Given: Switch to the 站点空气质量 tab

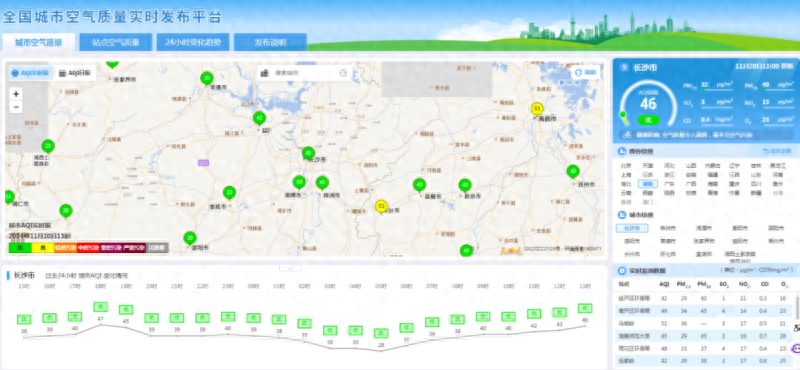Looking at the screenshot, I should coord(116,42).
